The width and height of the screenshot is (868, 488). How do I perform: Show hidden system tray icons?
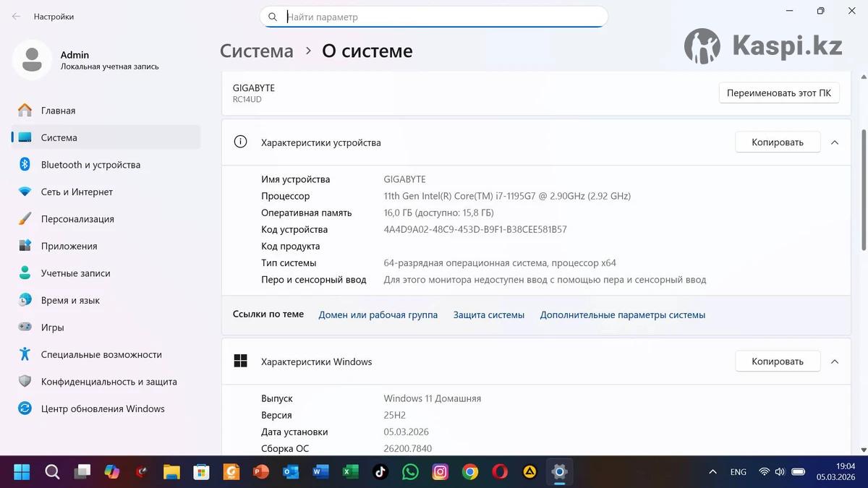point(713,472)
